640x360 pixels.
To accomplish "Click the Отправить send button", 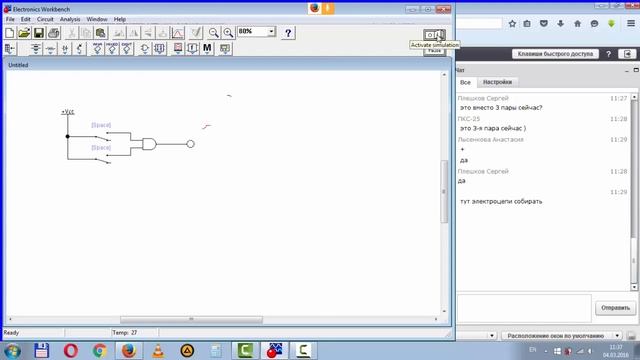I will (615, 308).
